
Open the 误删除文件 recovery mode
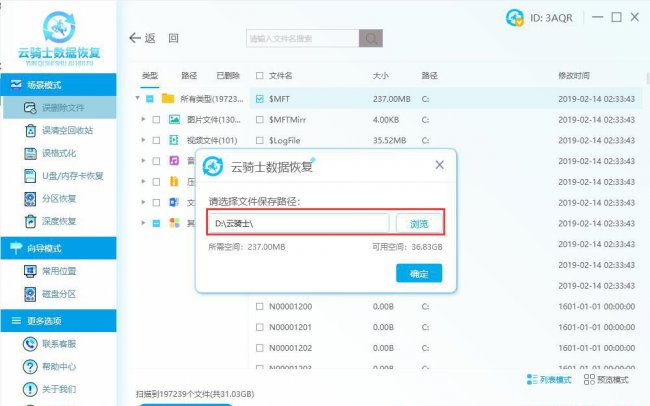click(60, 108)
